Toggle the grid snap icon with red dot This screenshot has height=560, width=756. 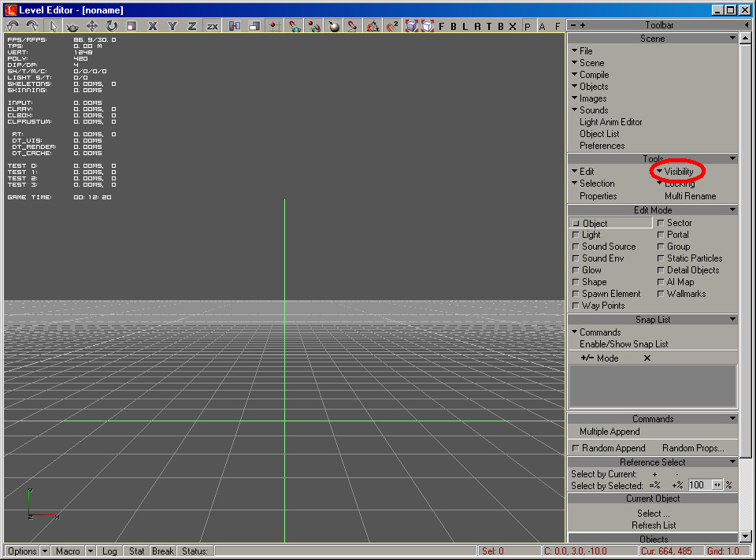point(274,26)
